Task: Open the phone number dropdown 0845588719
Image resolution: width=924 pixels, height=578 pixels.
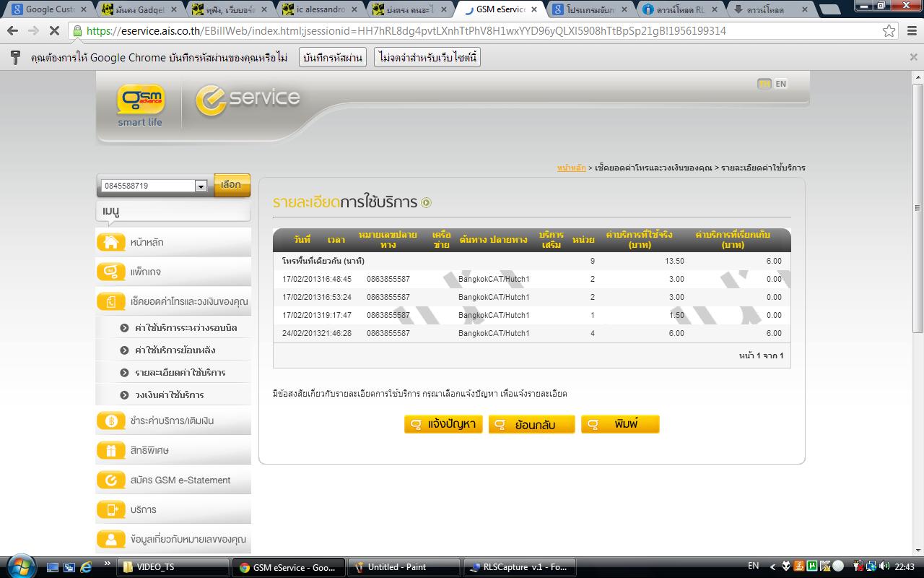Action: tap(201, 186)
